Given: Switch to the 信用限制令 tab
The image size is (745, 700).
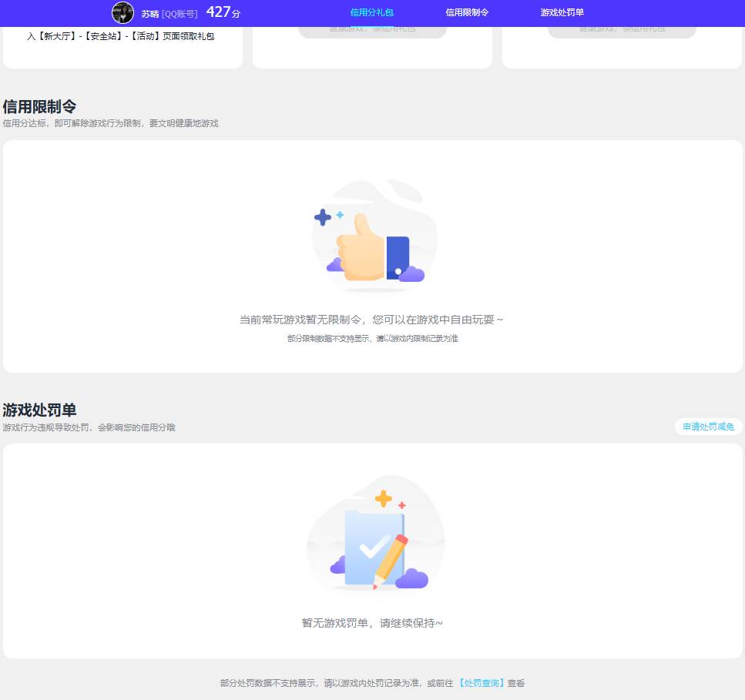Looking at the screenshot, I should point(467,13).
